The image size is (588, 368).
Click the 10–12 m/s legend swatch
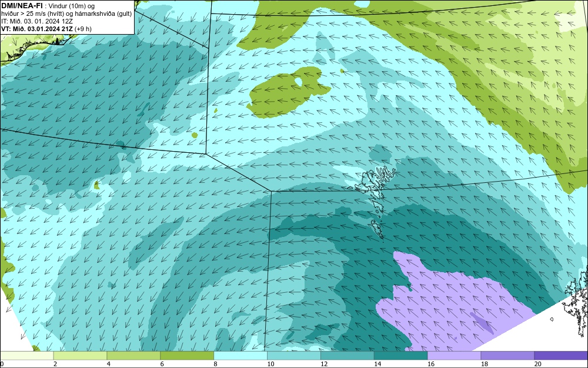293,356
